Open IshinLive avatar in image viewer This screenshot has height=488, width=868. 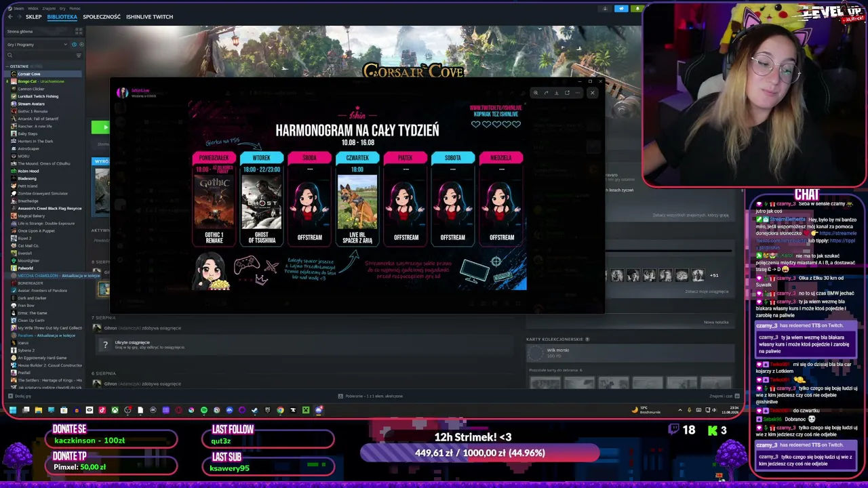(x=123, y=93)
